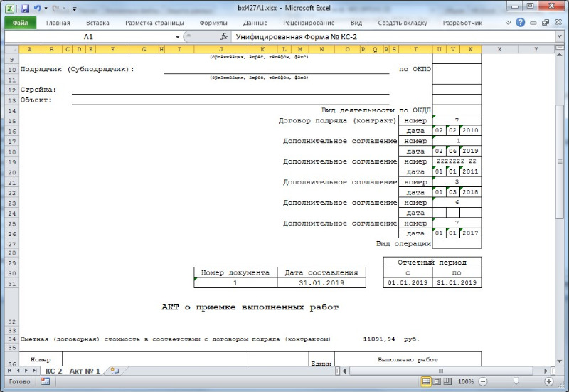Click the zoom slider handle
The width and height of the screenshot is (569, 392).
(x=516, y=381)
